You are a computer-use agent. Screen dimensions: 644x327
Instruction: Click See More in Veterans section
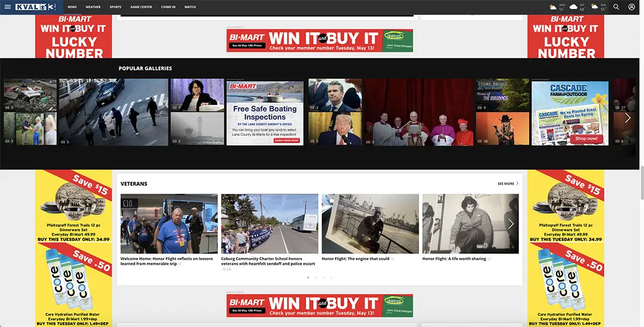[x=508, y=183]
